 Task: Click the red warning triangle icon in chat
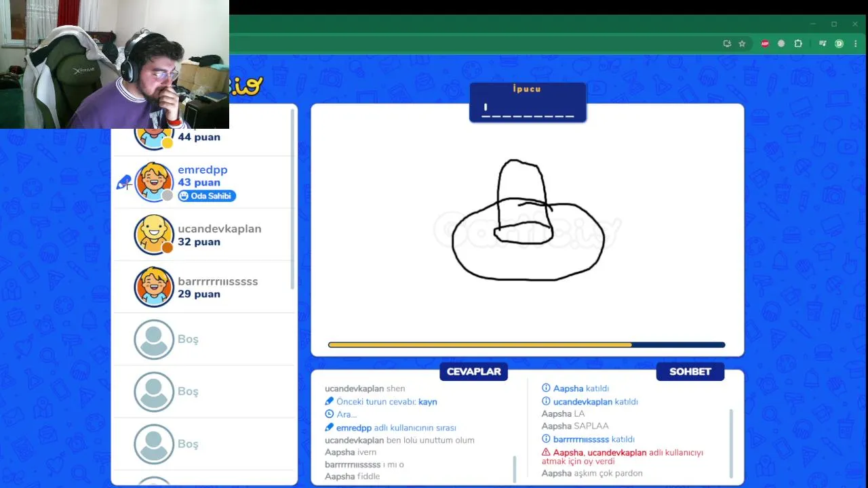tap(546, 452)
